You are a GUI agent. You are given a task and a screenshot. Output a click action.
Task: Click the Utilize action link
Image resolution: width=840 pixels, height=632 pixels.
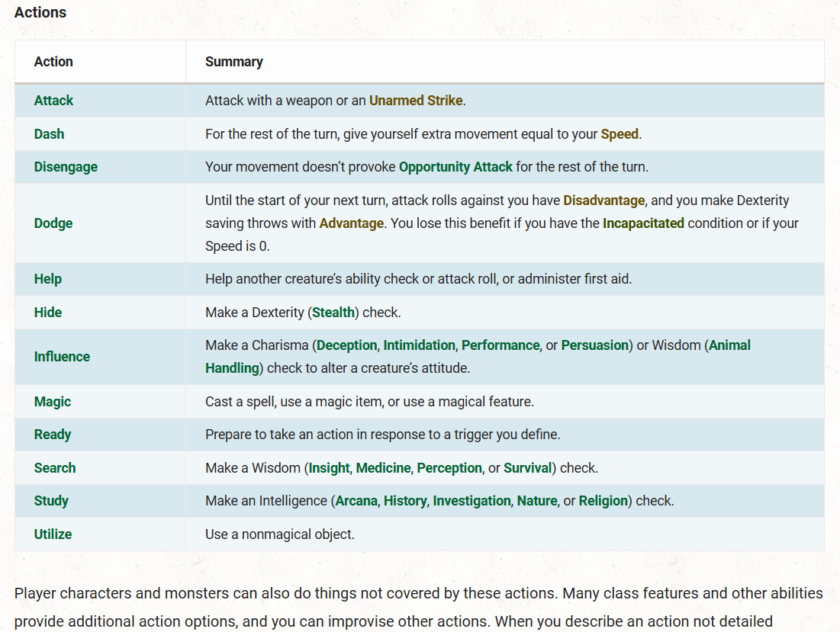tap(53, 534)
